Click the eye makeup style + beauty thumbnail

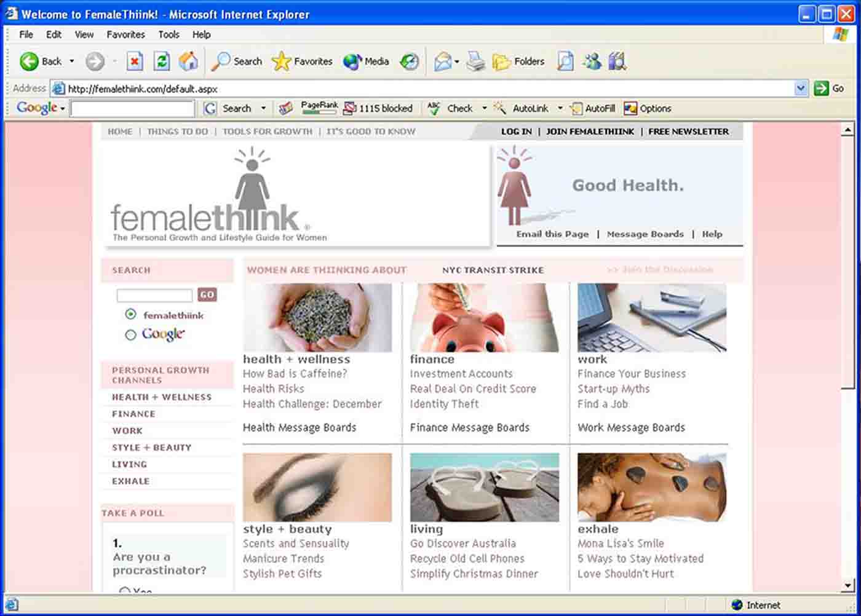click(x=317, y=488)
